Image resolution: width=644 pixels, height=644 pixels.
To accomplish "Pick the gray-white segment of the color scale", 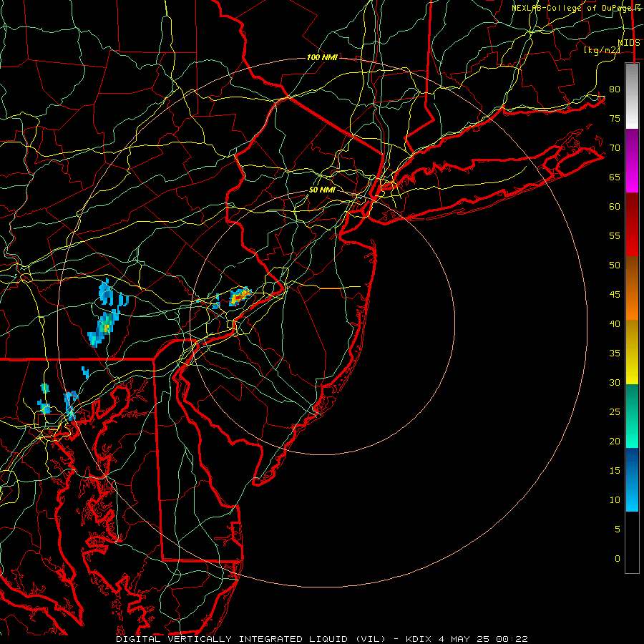I will [x=632, y=96].
